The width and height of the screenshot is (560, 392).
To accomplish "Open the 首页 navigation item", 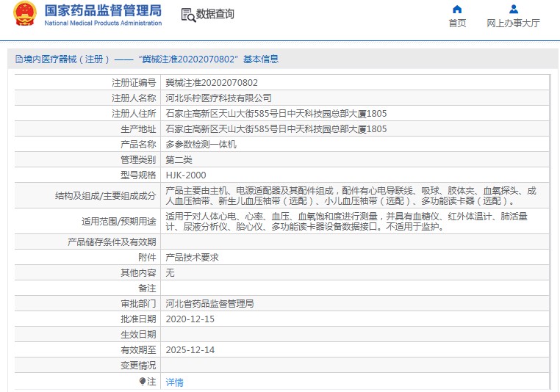I will [x=457, y=23].
